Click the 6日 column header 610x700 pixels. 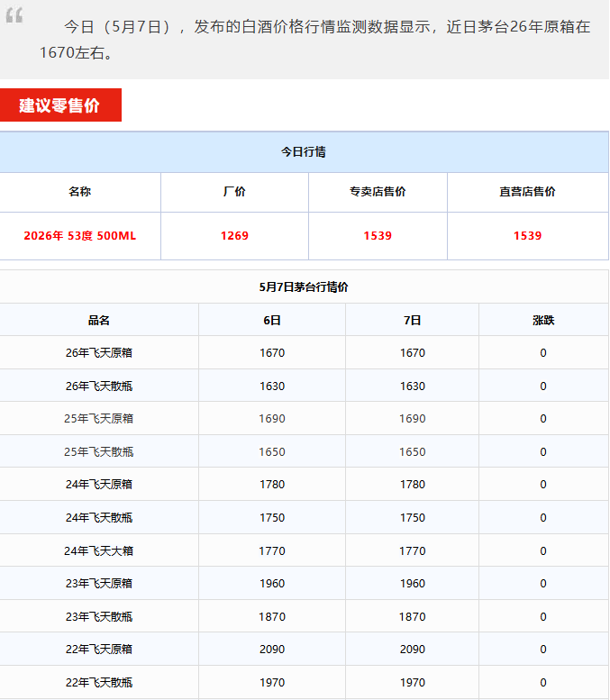[x=272, y=320]
